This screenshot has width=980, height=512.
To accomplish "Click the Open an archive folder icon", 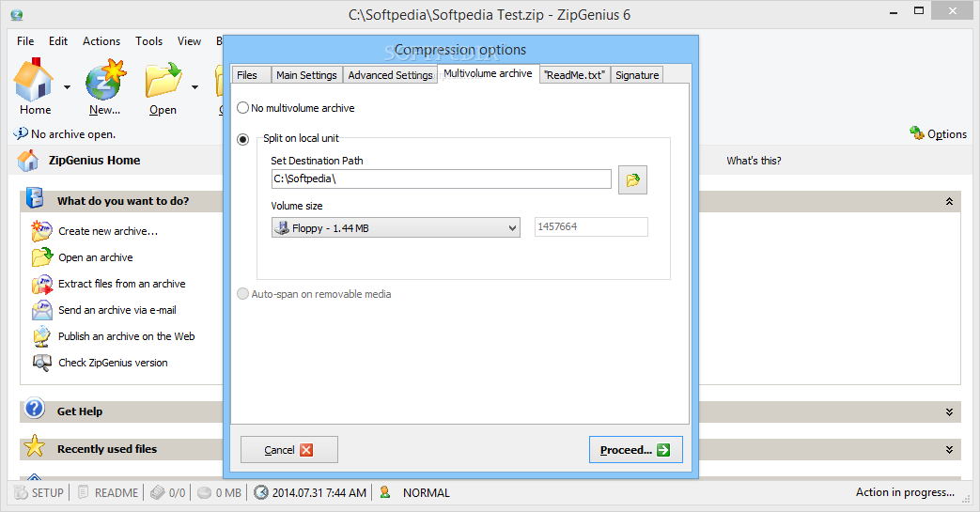I will click(42, 256).
